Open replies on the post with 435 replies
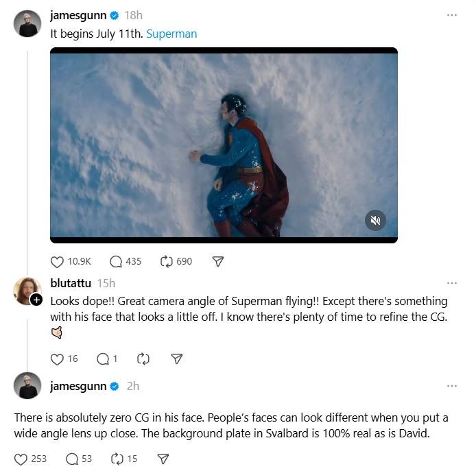 click(x=116, y=261)
